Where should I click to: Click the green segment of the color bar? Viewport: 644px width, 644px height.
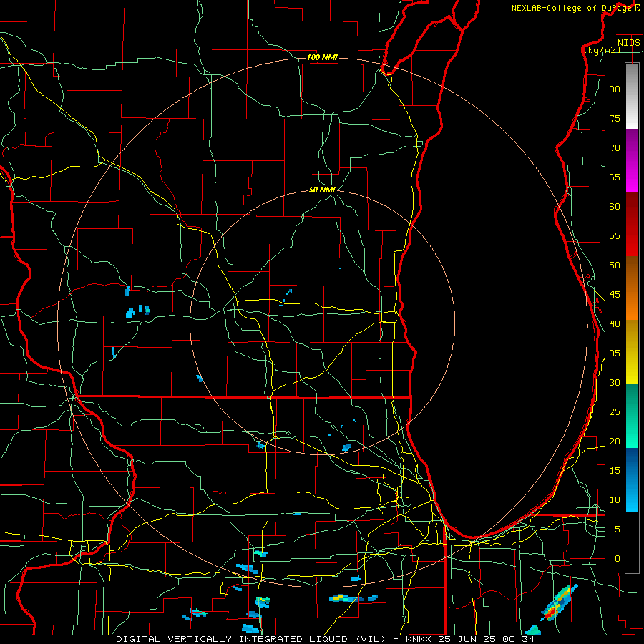click(632, 416)
